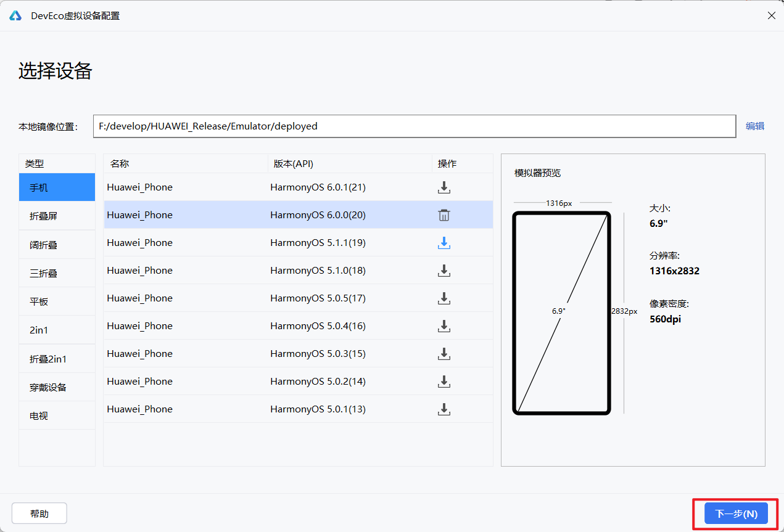Viewport: 784px width, 532px height.
Task: Select the HarmonyOS 6.0.1(21) version cell
Action: click(318, 187)
